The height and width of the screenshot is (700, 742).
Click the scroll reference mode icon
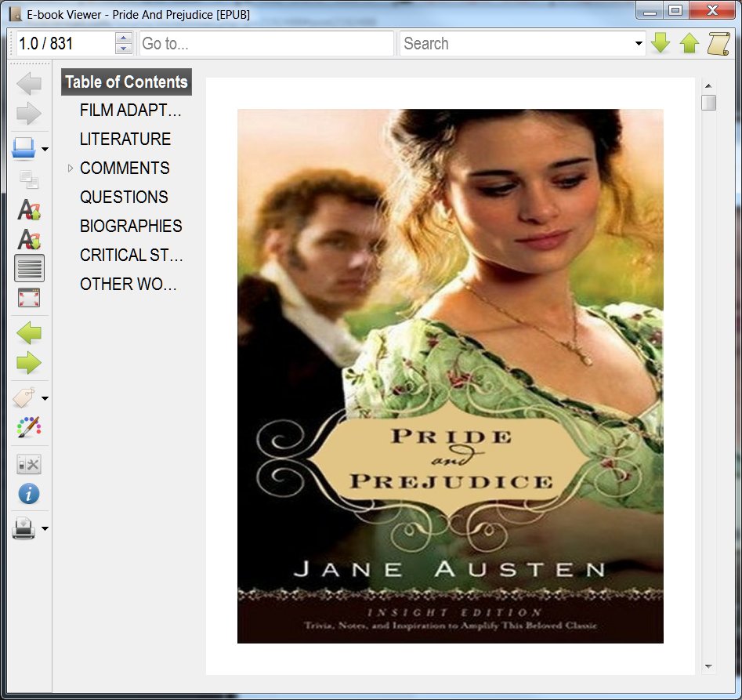(x=718, y=44)
